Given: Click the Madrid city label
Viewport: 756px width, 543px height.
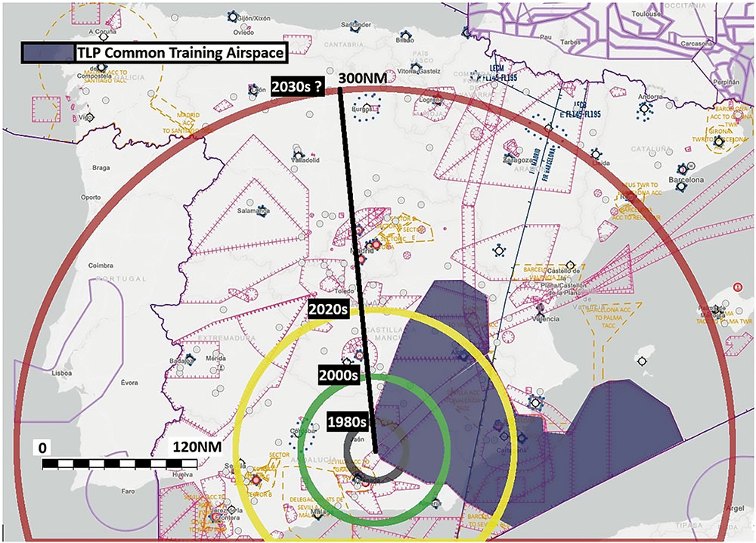Looking at the screenshot, I should [x=361, y=251].
